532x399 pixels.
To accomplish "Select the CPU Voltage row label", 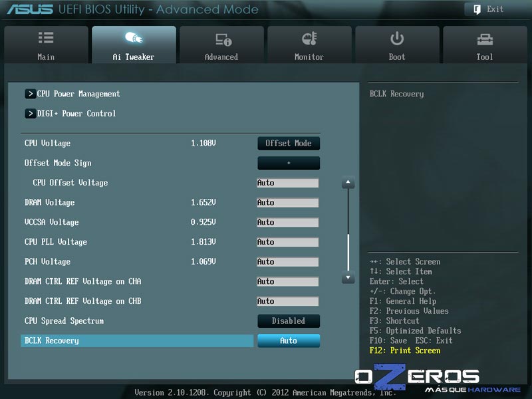I will pos(47,143).
